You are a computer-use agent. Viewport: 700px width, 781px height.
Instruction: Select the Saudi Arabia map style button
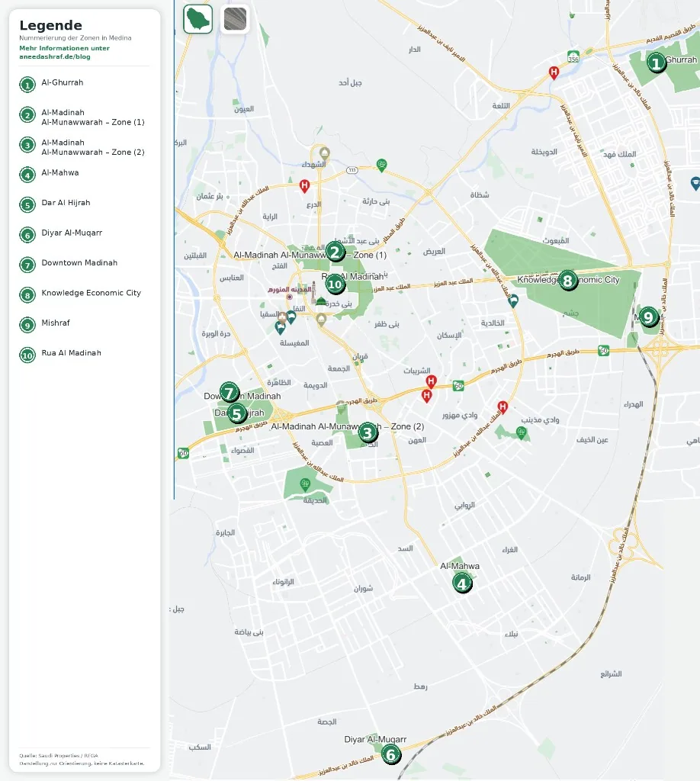[x=197, y=19]
